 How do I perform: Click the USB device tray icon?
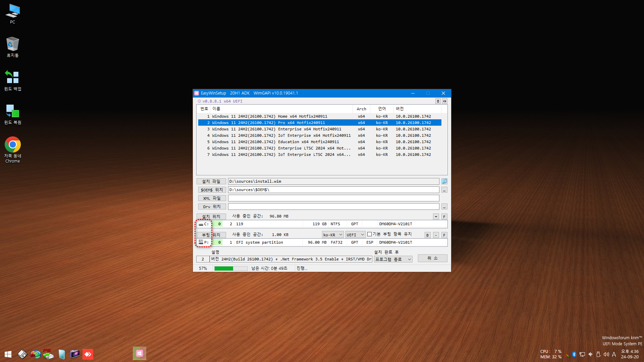(x=598, y=354)
